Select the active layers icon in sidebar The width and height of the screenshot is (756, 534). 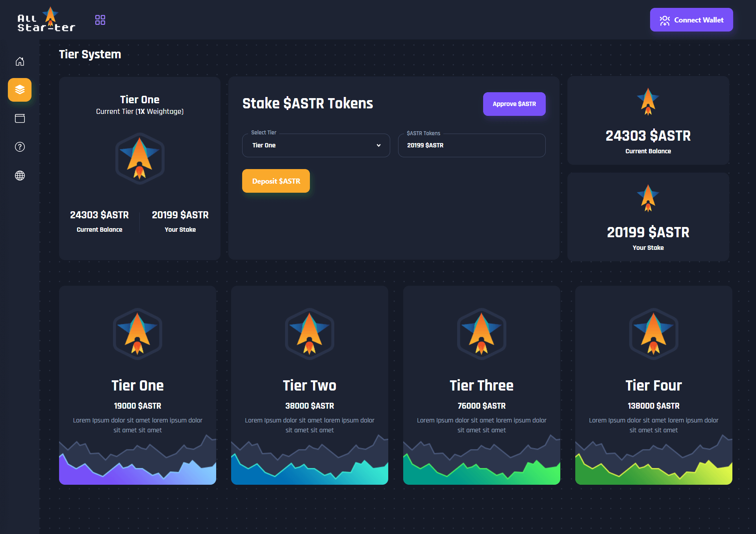(x=20, y=90)
